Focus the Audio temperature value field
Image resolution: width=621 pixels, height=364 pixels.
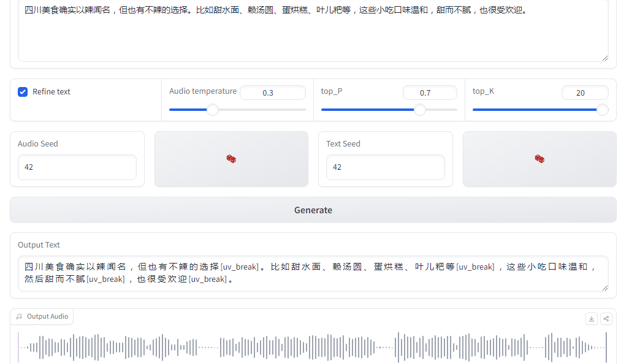(x=272, y=93)
